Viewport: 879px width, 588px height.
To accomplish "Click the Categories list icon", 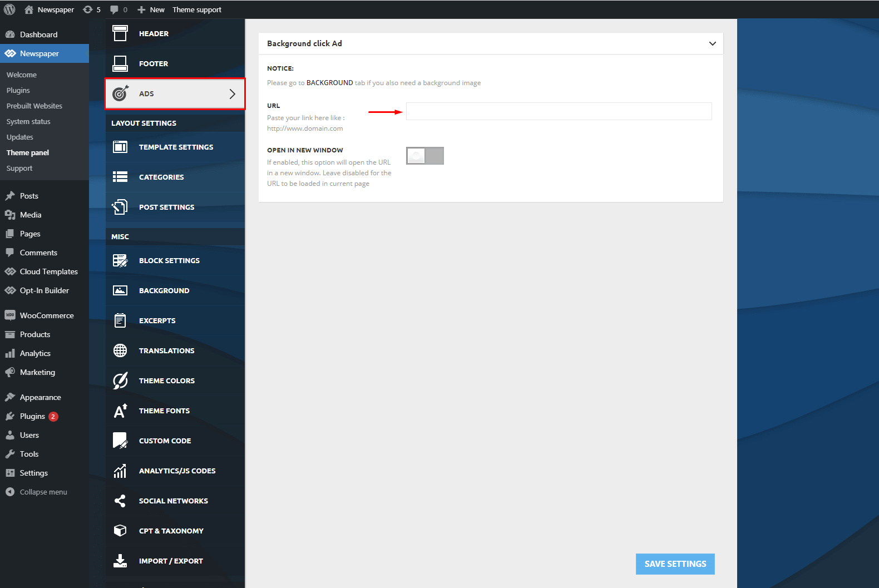I will tap(120, 177).
